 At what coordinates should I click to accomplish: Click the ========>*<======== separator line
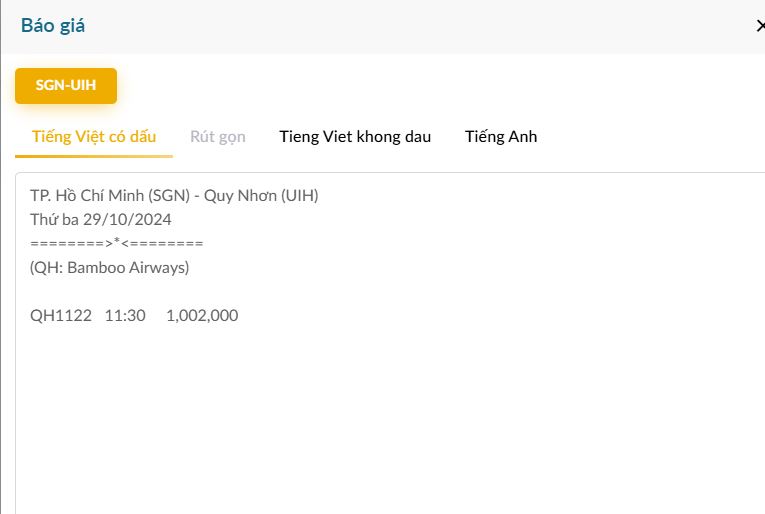(x=117, y=244)
